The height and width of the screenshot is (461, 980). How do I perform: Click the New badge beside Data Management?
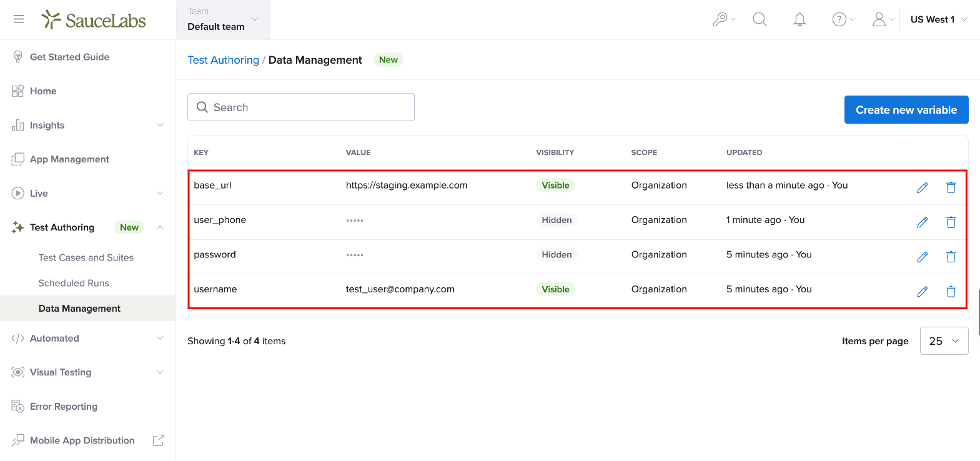388,60
